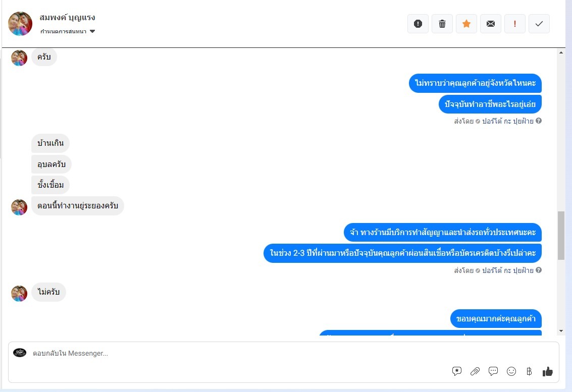Mark conversation done with checkmark icon

click(539, 24)
